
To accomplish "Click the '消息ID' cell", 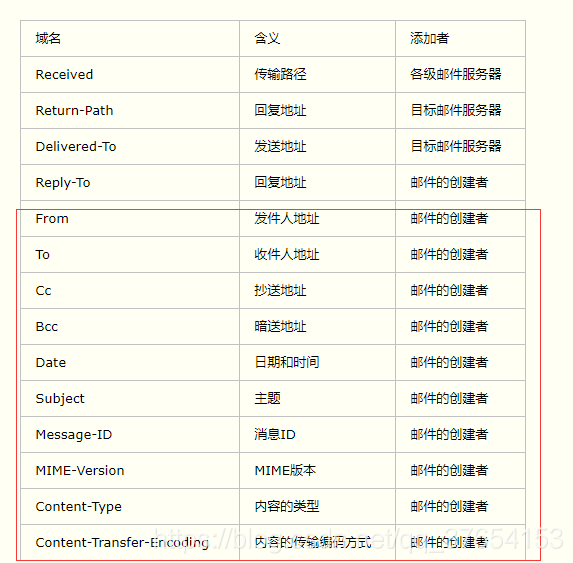I will click(317, 434).
